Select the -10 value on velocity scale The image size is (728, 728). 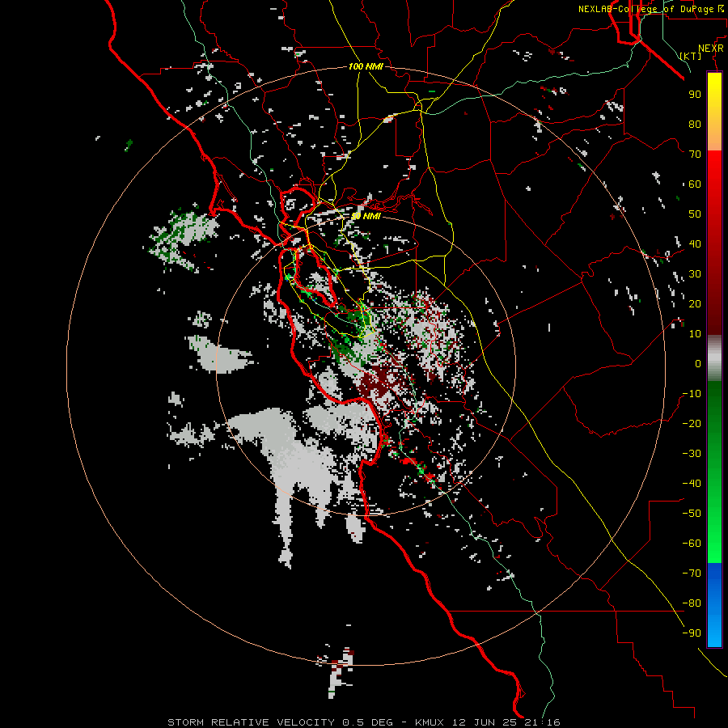pos(692,394)
